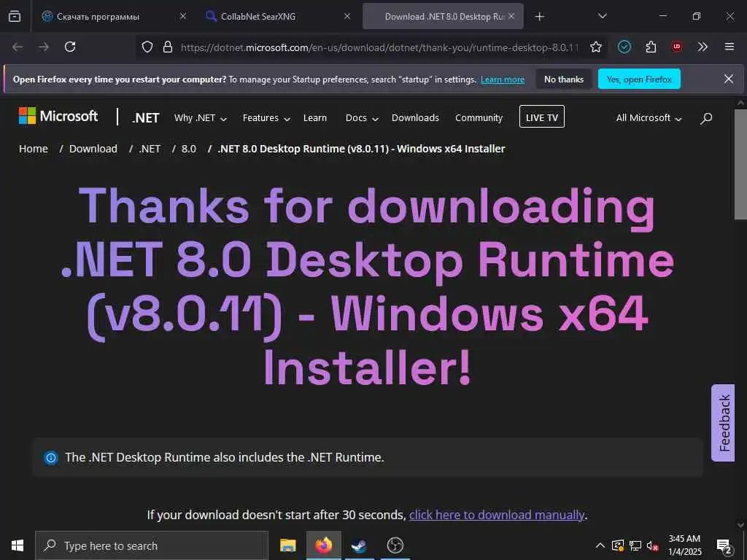
Task: Click here to download manually link
Action: pyautogui.click(x=497, y=515)
